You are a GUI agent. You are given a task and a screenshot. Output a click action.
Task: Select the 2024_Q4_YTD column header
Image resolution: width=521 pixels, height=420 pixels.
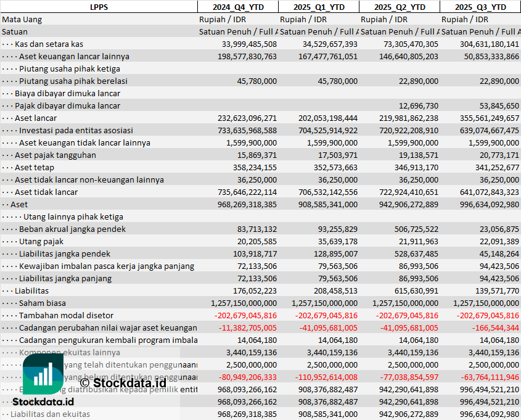tap(237, 7)
